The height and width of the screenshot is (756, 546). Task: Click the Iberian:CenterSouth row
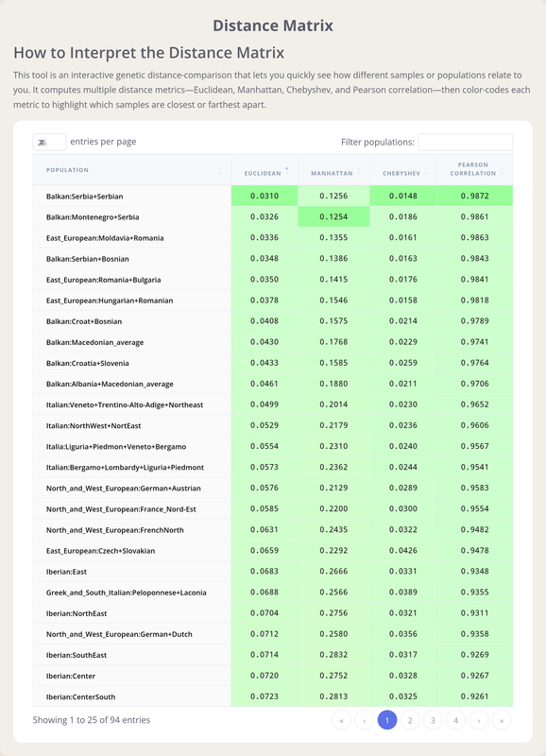pyautogui.click(x=273, y=696)
